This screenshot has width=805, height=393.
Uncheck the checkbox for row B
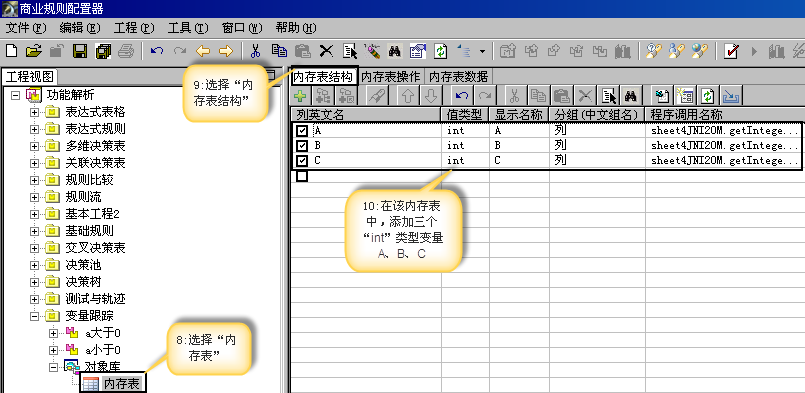(302, 146)
